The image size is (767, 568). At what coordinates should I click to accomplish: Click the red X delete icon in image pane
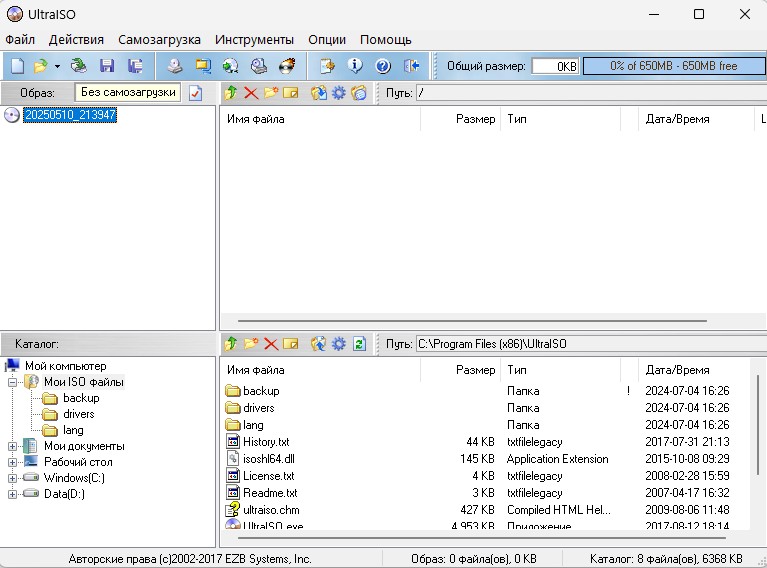251,92
